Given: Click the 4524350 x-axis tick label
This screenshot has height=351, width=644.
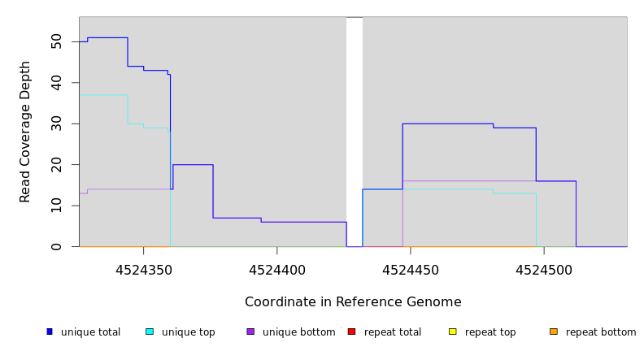Looking at the screenshot, I should click(x=144, y=270).
